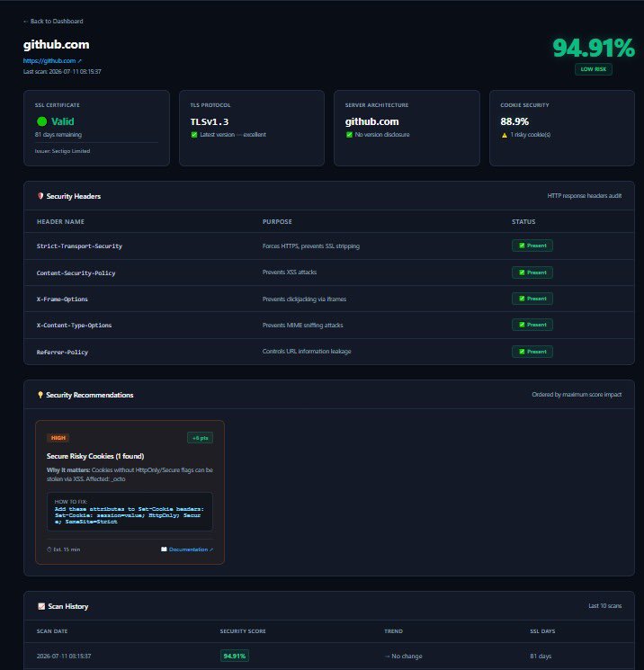Click the PURPOSE column heading
The height and width of the screenshot is (670, 644).
click(277, 222)
